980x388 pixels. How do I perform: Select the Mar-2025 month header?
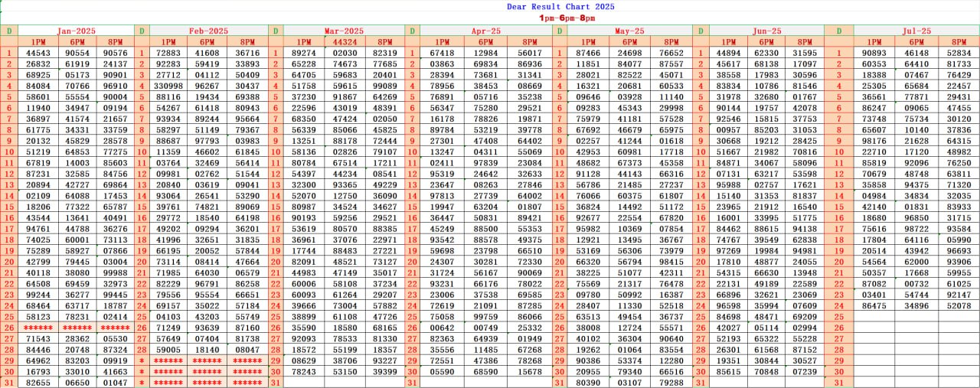(x=345, y=31)
